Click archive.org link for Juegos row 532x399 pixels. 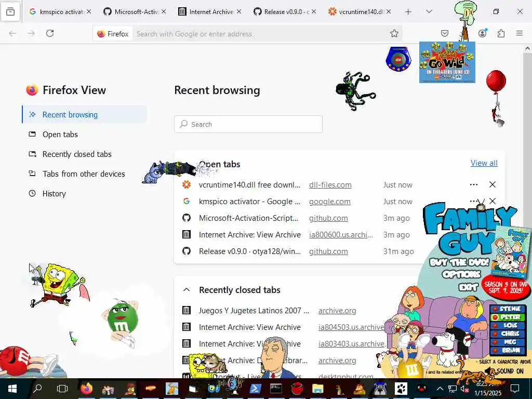pos(337,311)
